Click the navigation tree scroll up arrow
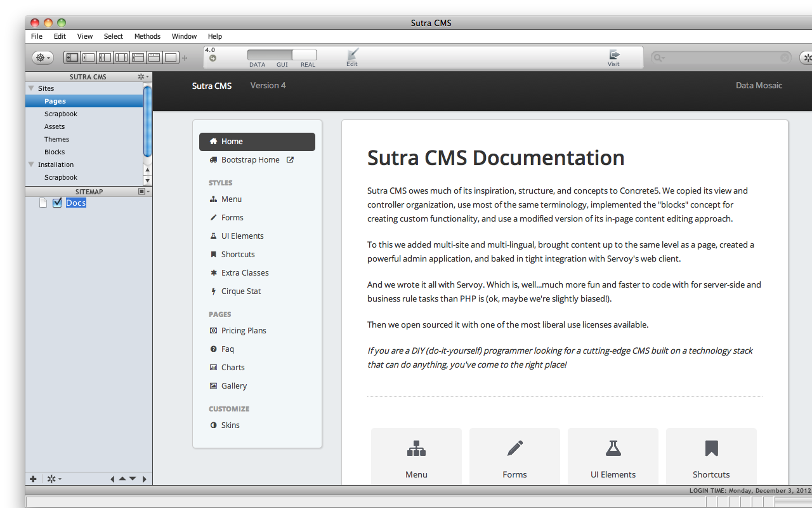The width and height of the screenshot is (812, 508). 148,170
